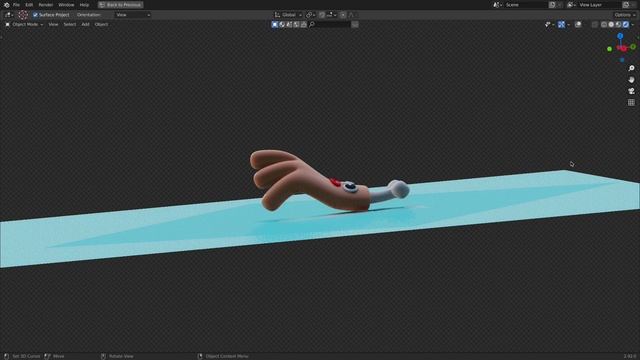
Task: Click the Back to Previous button
Action: click(x=120, y=5)
